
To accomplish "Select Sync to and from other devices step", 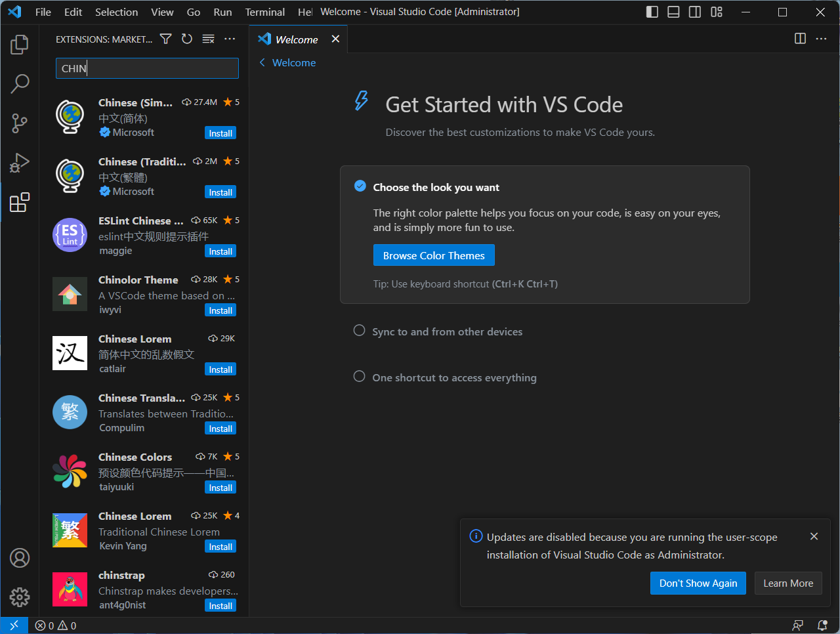I will (447, 331).
